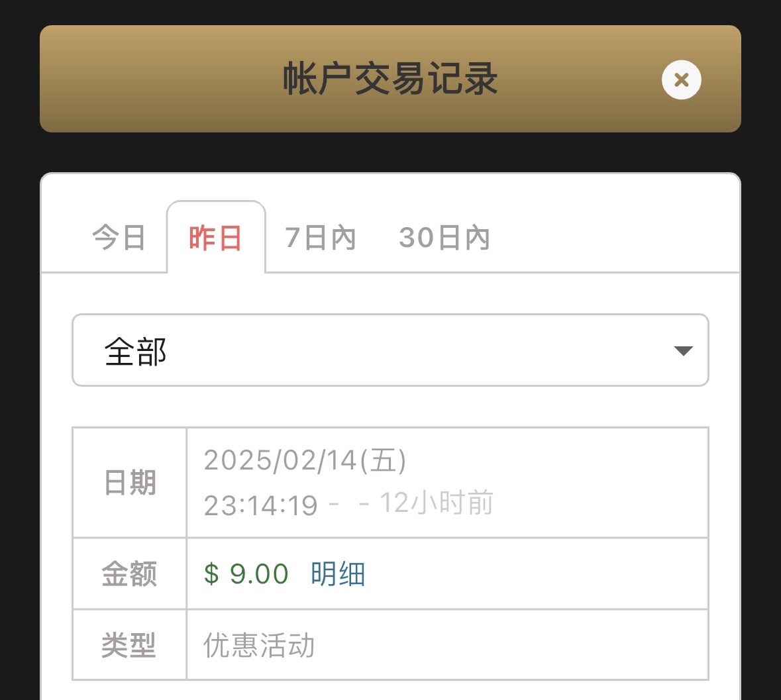
Task: Click the dashes between the time and 12小时前
Action: tap(348, 504)
